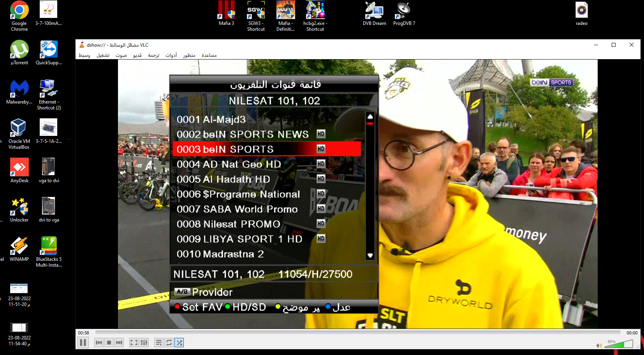Click the VLC cone title bar icon
The width and height of the screenshot is (644, 355).
point(82,45)
